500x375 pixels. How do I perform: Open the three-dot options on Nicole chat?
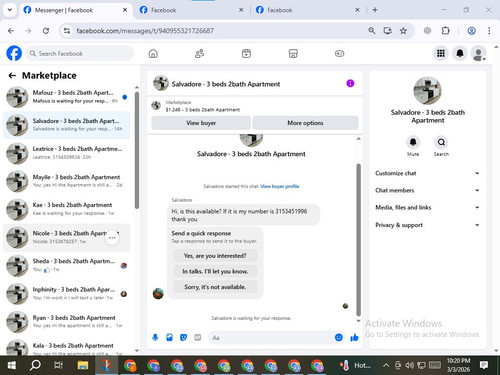[x=112, y=238]
